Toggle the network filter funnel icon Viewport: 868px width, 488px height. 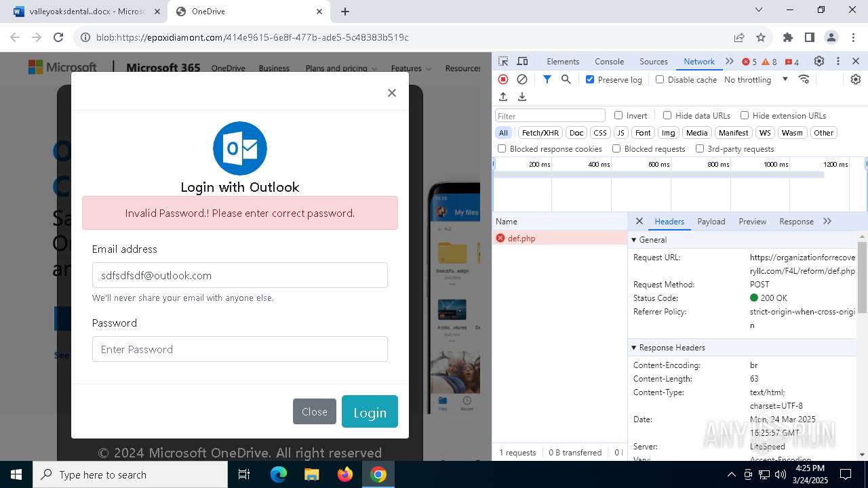547,79
